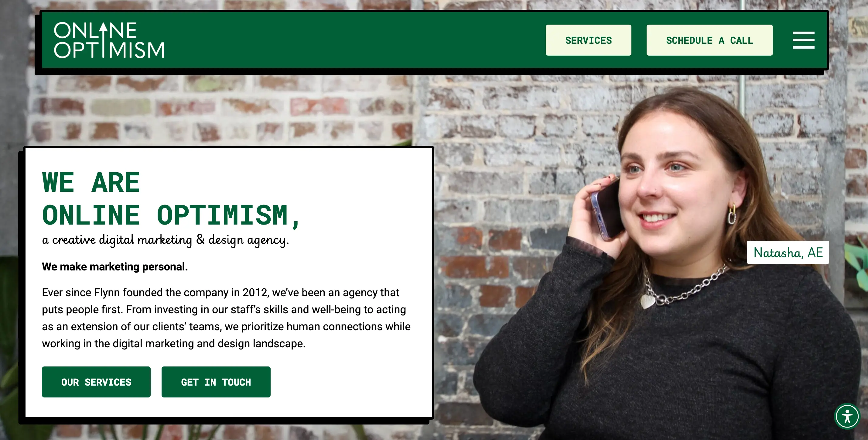Click the upward arrow in the logo
Image resolution: width=868 pixels, height=440 pixels.
coord(104,40)
